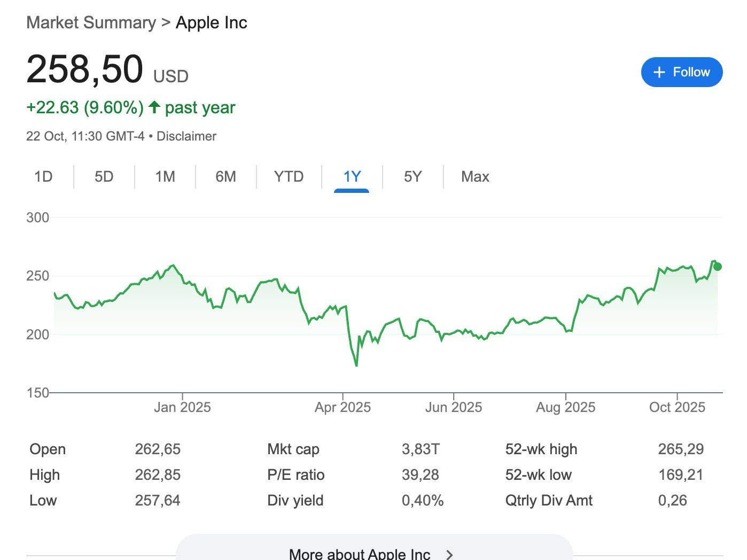Click the active 1Y tab
This screenshot has height=560, width=747.
pyautogui.click(x=352, y=176)
